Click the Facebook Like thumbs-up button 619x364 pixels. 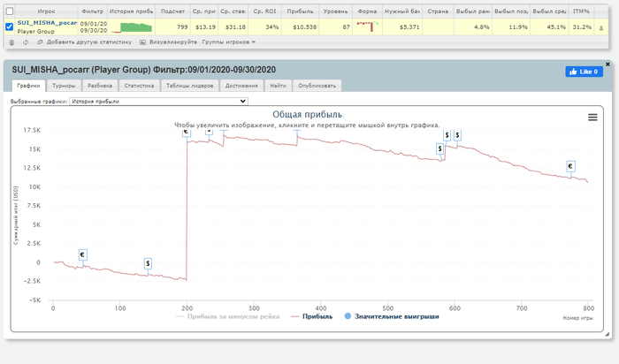[584, 72]
